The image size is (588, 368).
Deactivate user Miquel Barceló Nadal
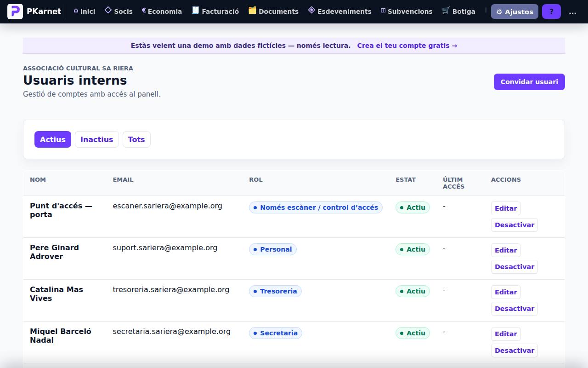click(514, 351)
